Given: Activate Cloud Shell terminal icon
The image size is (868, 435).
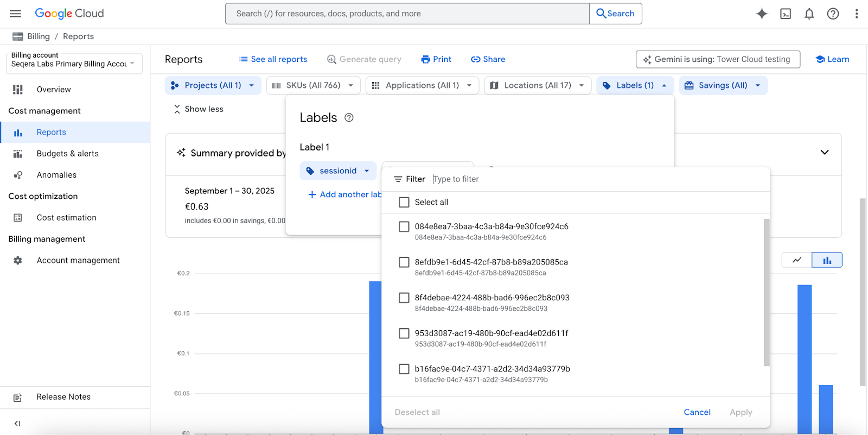Looking at the screenshot, I should 786,14.
